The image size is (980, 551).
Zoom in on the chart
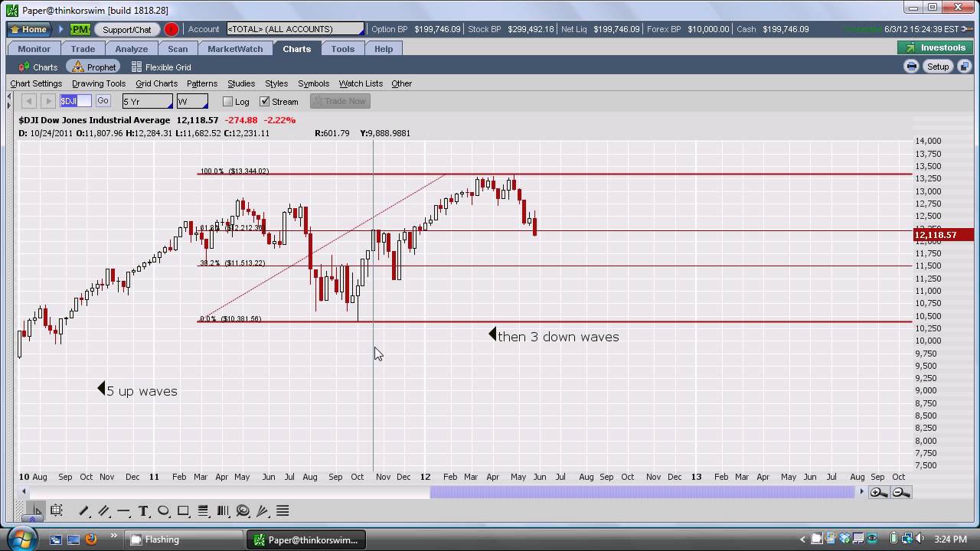point(878,492)
